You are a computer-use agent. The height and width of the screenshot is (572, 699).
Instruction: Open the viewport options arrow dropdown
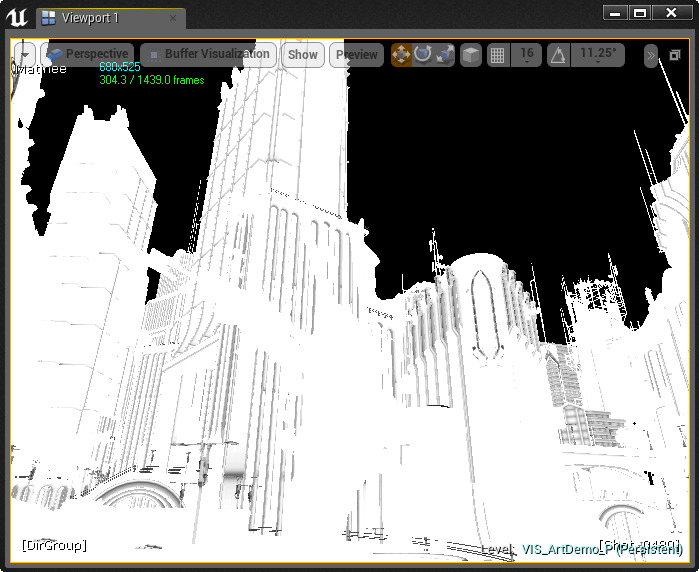point(25,55)
